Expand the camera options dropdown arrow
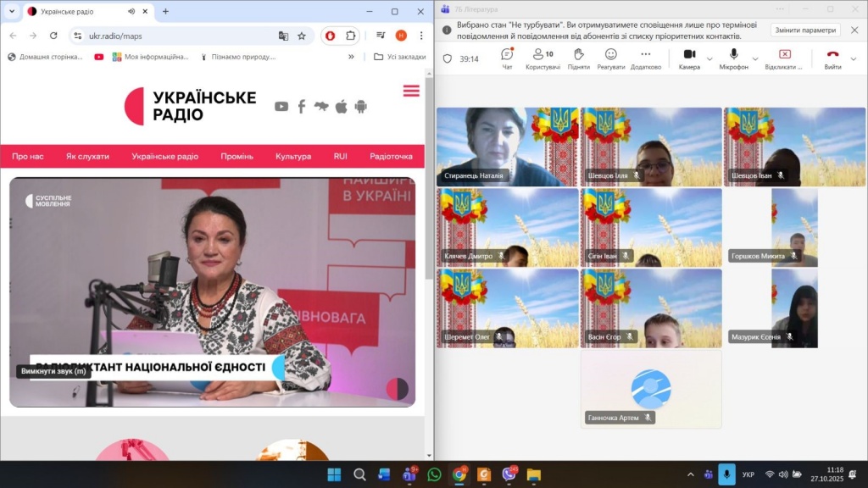 click(x=709, y=58)
